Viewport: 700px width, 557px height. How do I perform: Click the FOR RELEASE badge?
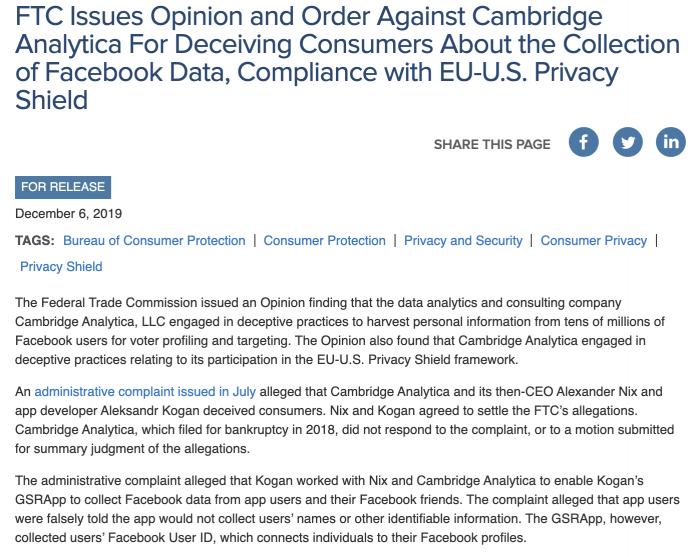tap(62, 187)
